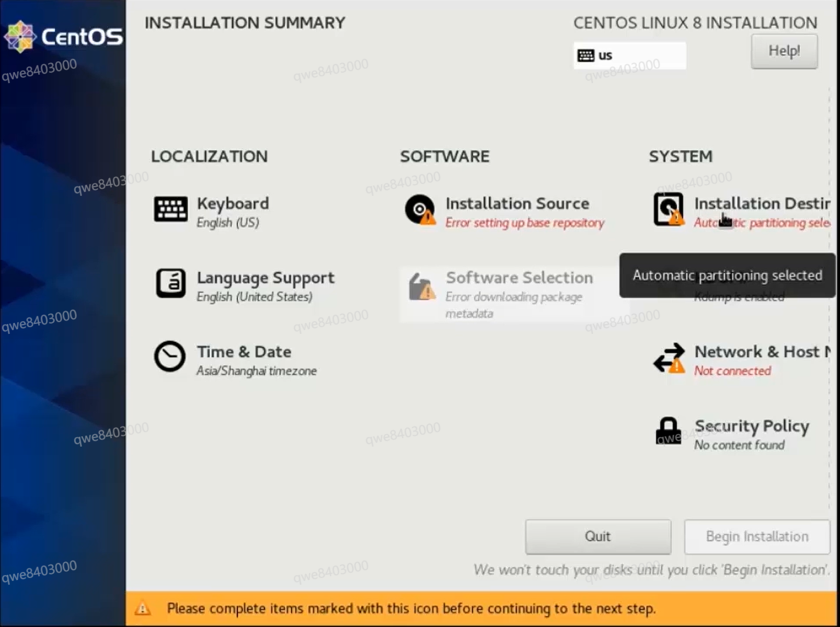Click the LOCALIZATION section heading

pyautogui.click(x=209, y=156)
